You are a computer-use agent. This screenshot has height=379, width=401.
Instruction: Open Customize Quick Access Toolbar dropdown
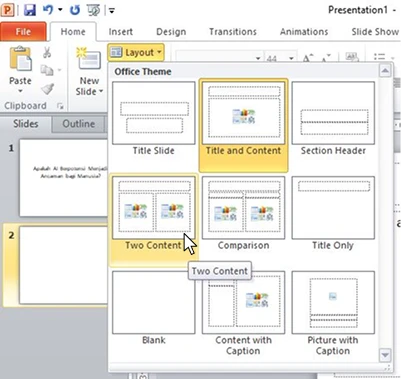click(112, 11)
